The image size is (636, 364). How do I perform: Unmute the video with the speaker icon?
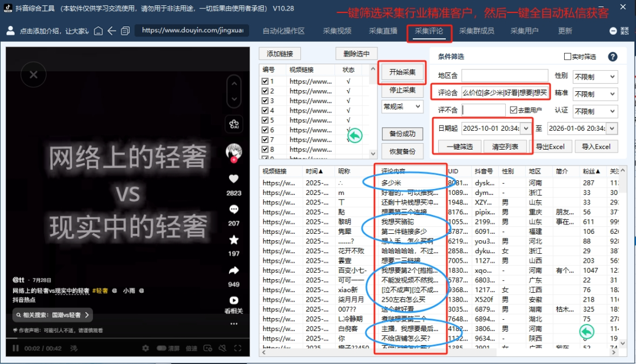[222, 348]
